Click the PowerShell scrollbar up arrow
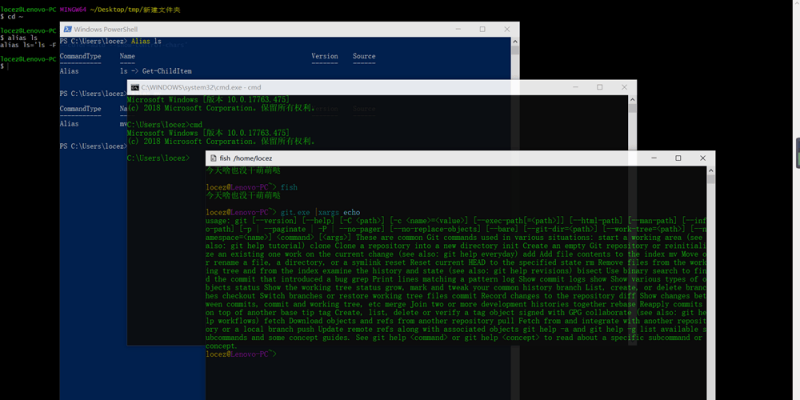Screen dimensions: 800x400 click(515, 41)
